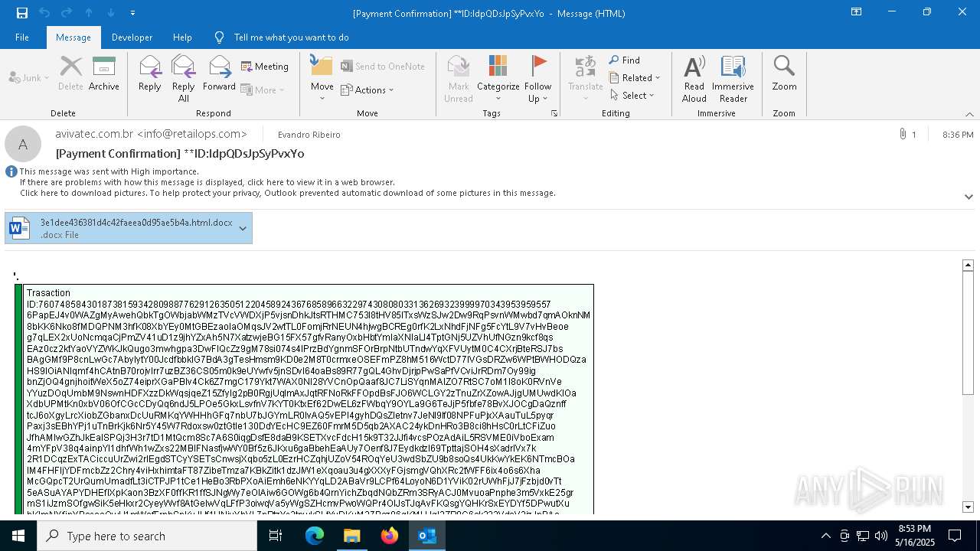Switch to the Message tab

point(73,37)
